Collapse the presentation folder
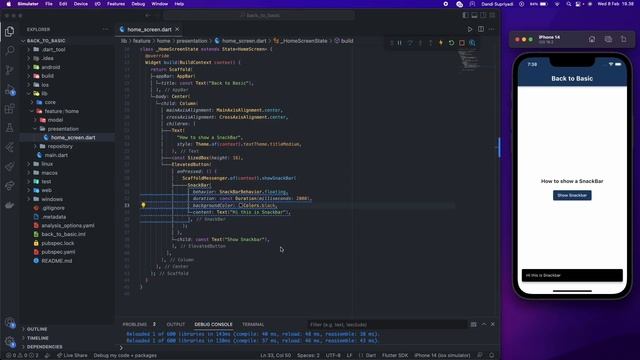640x360 pixels. click(63, 129)
